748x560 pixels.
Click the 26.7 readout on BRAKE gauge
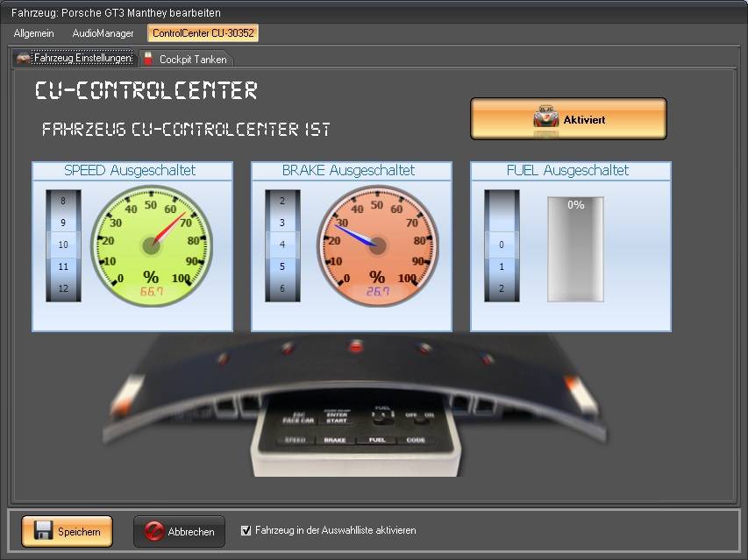click(x=377, y=291)
